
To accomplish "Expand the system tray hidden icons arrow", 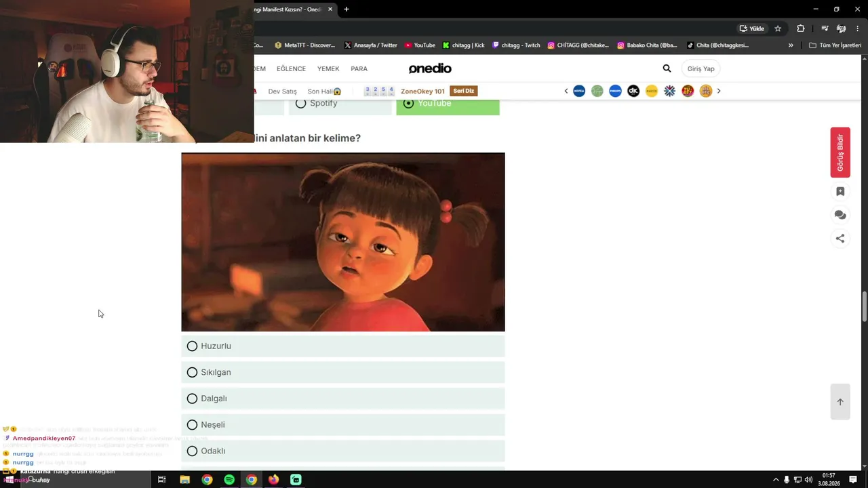I will tap(776, 480).
